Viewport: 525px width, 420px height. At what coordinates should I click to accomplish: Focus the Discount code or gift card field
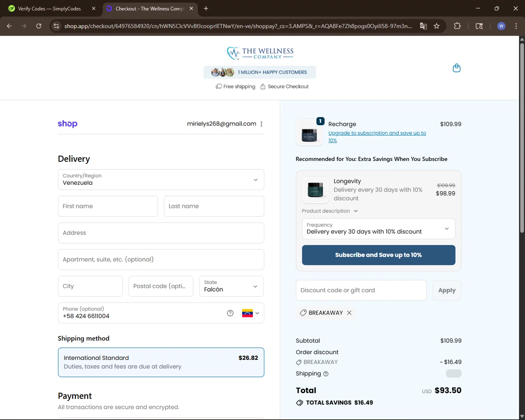coord(361,290)
